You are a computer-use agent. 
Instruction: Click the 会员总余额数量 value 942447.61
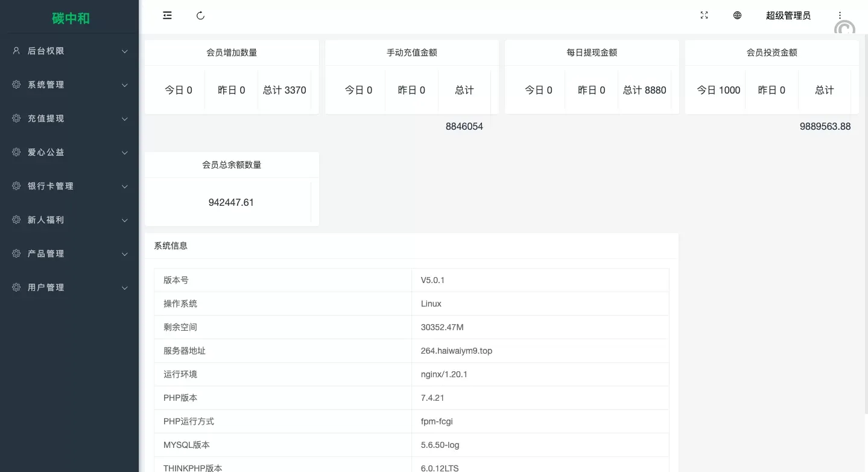pos(231,203)
